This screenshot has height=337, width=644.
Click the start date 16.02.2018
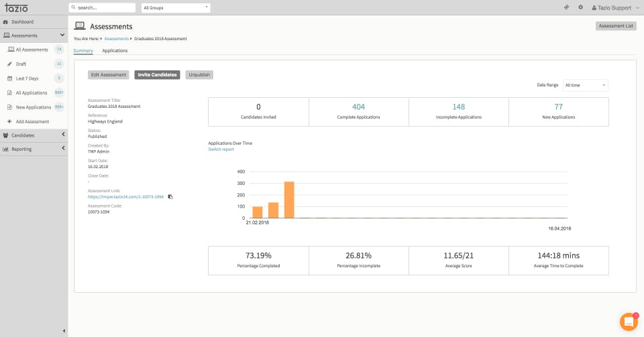click(x=98, y=167)
